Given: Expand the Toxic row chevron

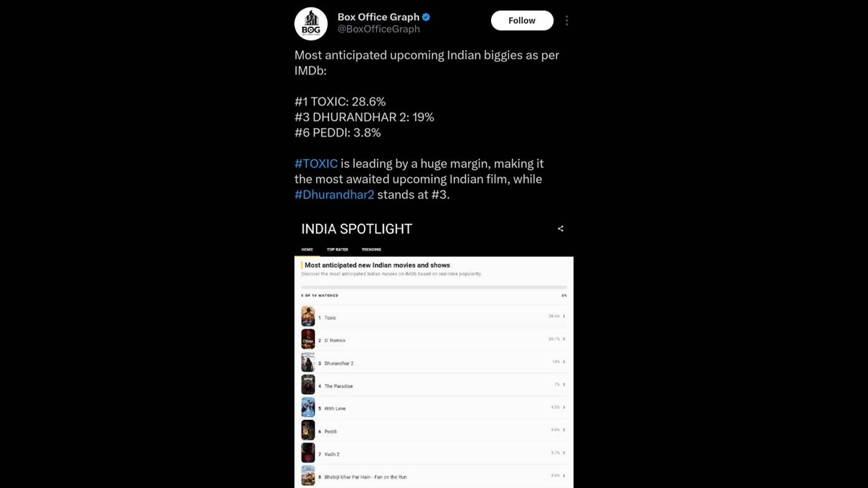Looking at the screenshot, I should pos(564,316).
